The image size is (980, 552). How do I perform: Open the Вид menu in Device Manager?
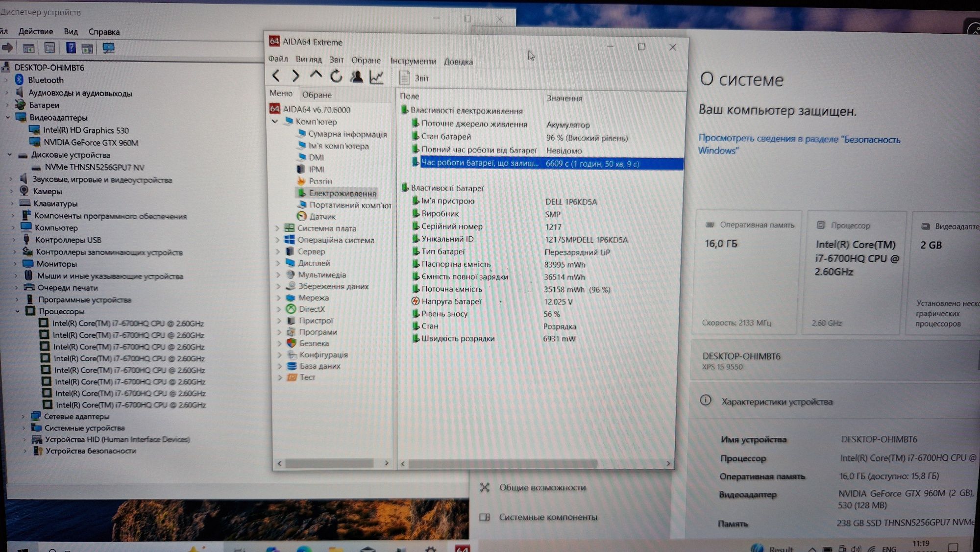(x=71, y=31)
